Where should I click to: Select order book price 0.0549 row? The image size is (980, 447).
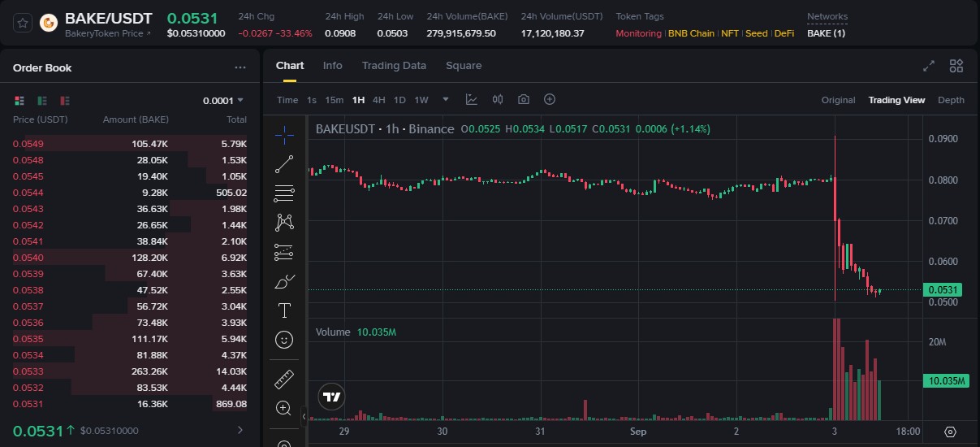click(x=130, y=144)
